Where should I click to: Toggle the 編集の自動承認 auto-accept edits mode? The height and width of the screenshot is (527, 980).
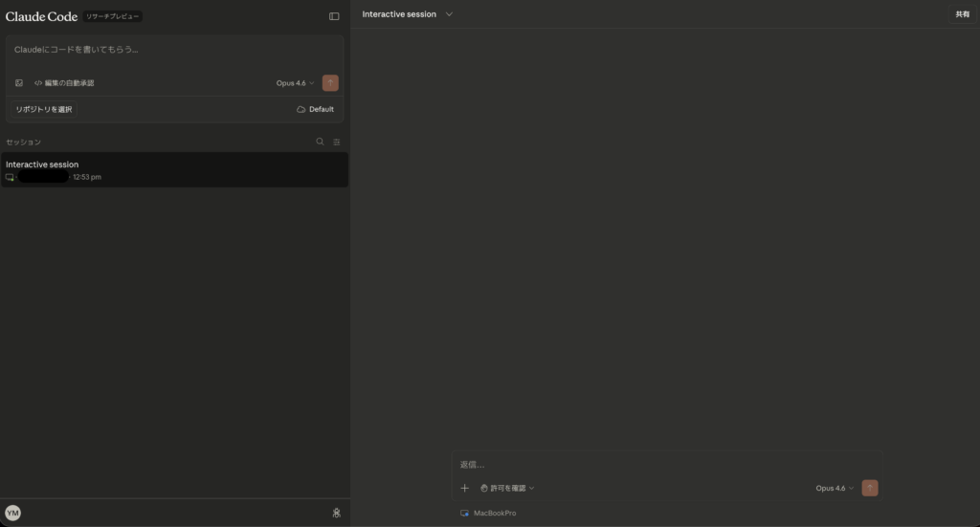[x=64, y=83]
